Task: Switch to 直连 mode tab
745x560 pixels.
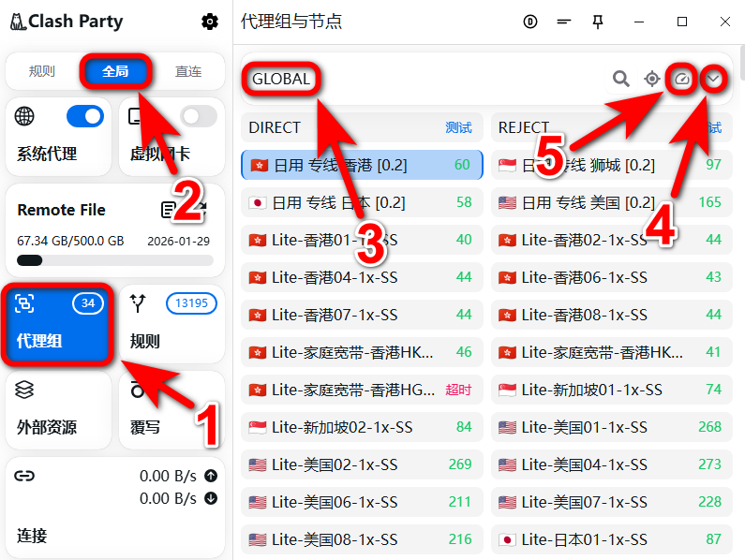Action: pyautogui.click(x=188, y=71)
